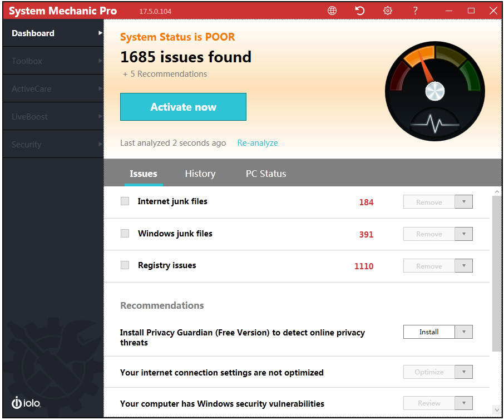The width and height of the screenshot is (504, 420).
Task: Click the Privacy Guardian recommendation text
Action: (x=243, y=338)
